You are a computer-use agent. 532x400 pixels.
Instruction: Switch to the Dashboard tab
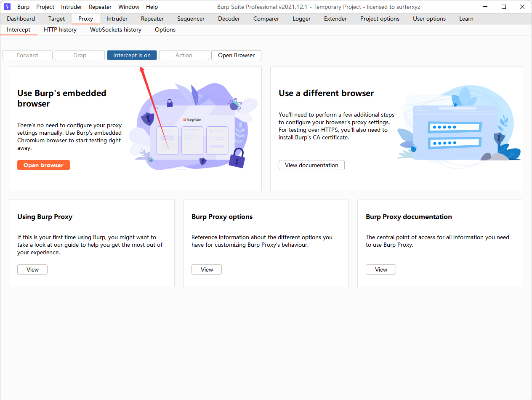pos(21,19)
